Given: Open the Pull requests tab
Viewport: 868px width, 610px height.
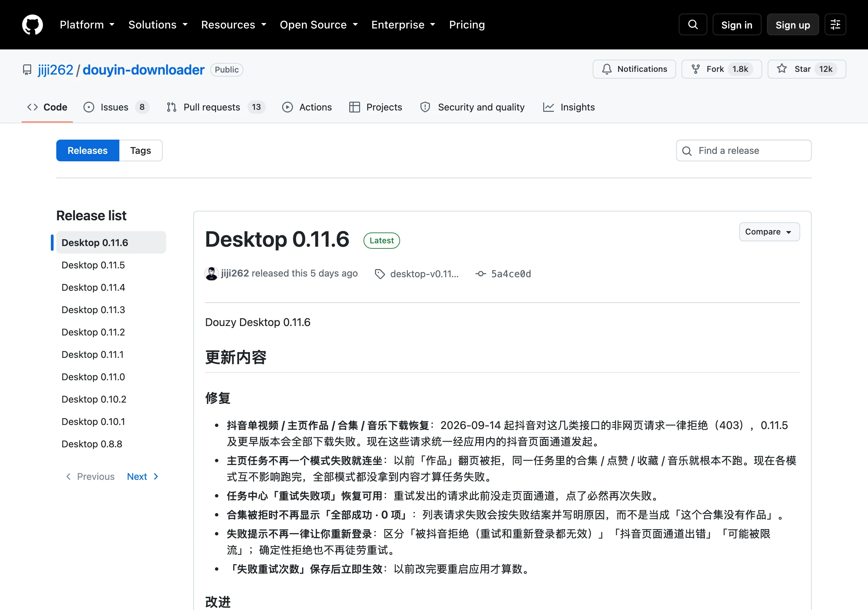Looking at the screenshot, I should click(216, 107).
